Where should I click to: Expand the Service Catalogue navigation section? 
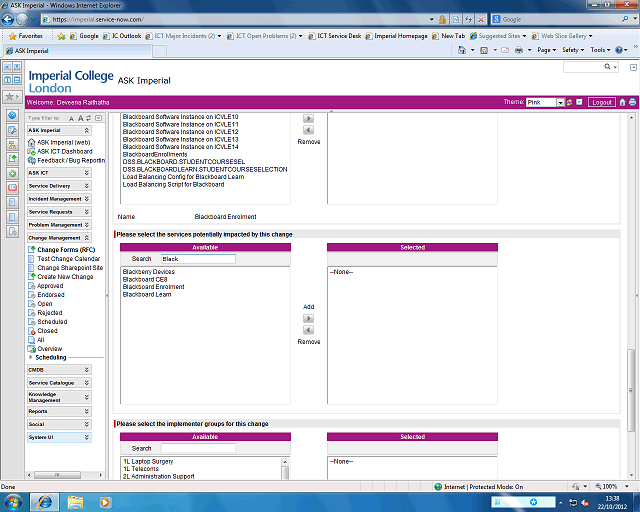coord(87,383)
